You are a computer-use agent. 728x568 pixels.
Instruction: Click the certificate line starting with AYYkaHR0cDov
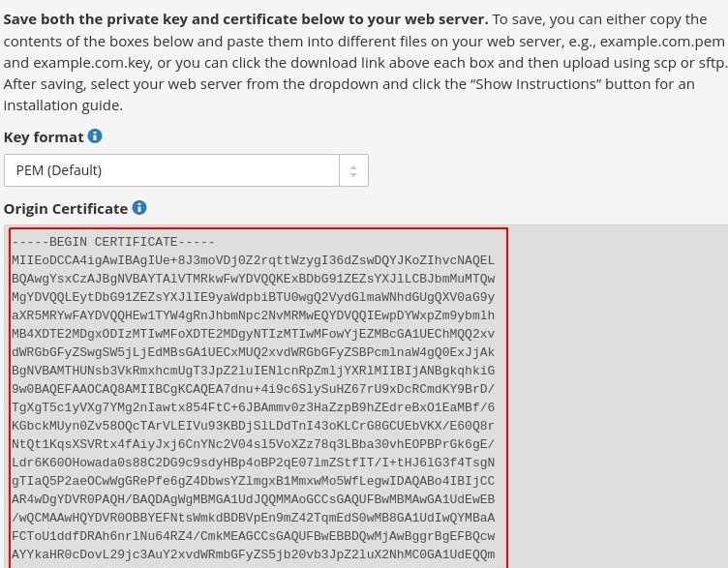pos(254,554)
